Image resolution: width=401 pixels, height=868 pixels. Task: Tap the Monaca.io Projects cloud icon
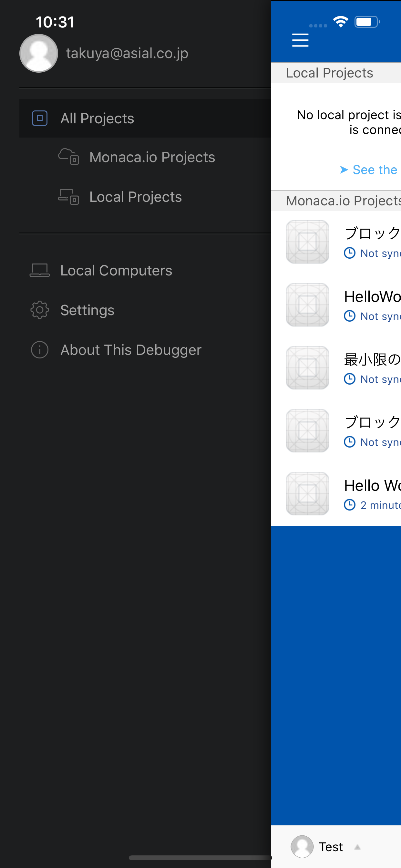click(69, 156)
